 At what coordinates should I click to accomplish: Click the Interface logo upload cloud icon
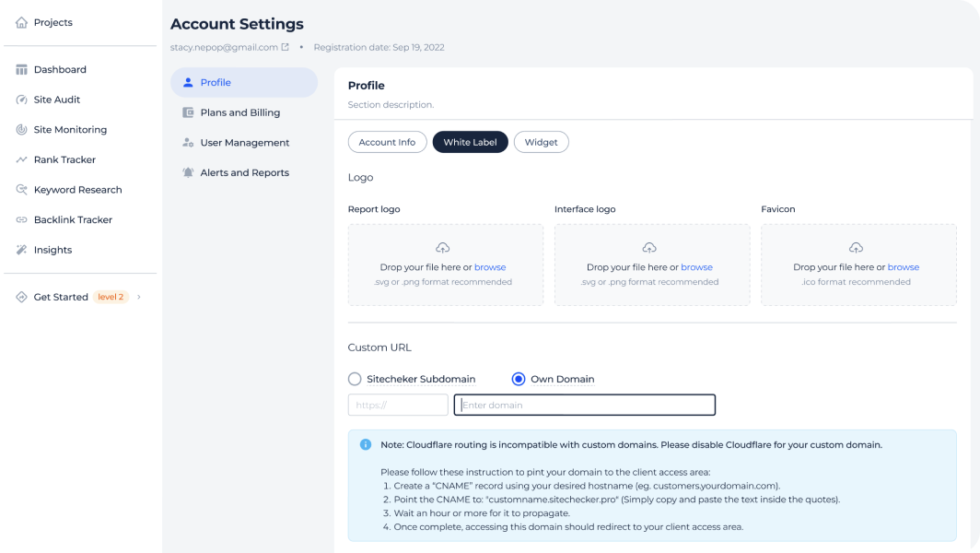pyautogui.click(x=649, y=248)
